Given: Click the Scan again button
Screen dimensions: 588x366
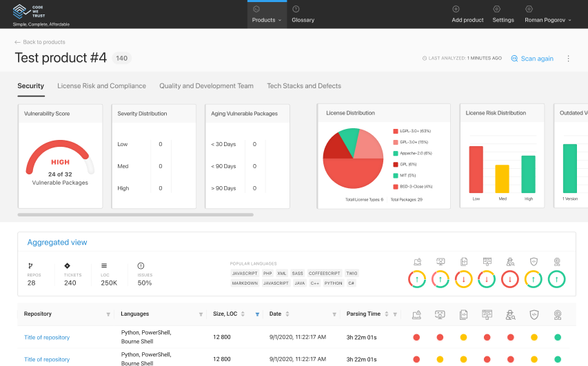Looking at the screenshot, I should pos(532,59).
